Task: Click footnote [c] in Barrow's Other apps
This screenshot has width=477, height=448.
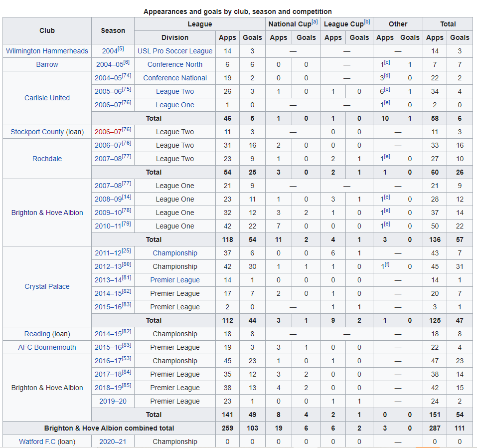Action: tap(387, 62)
